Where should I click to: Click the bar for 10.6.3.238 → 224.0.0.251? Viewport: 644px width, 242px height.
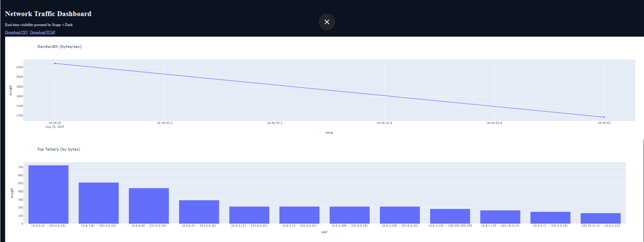(x=400, y=215)
